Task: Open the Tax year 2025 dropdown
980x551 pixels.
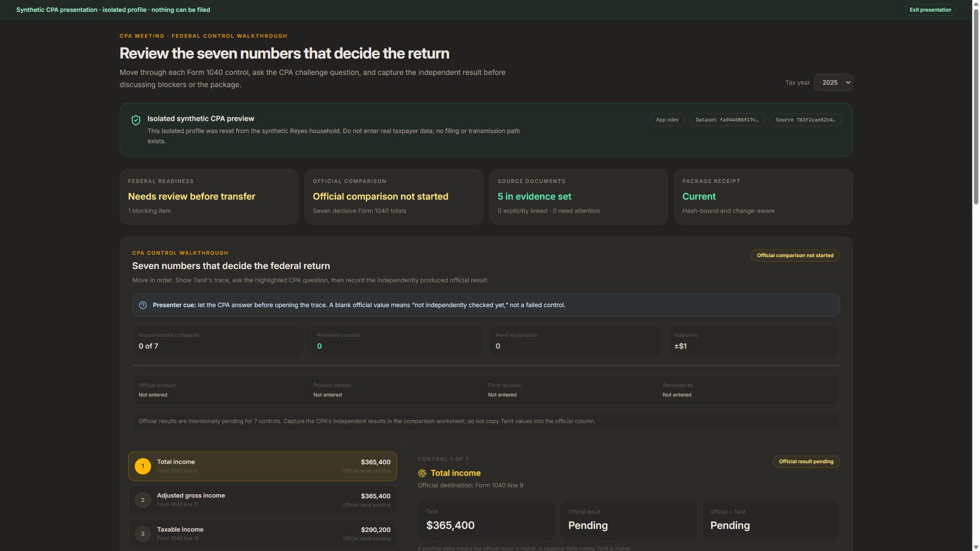Action: tap(833, 83)
